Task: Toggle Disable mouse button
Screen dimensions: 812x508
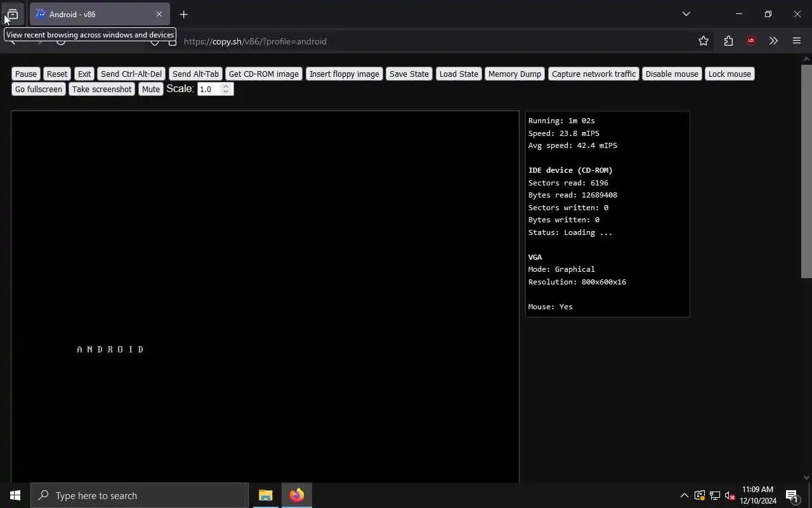Action: coord(672,74)
